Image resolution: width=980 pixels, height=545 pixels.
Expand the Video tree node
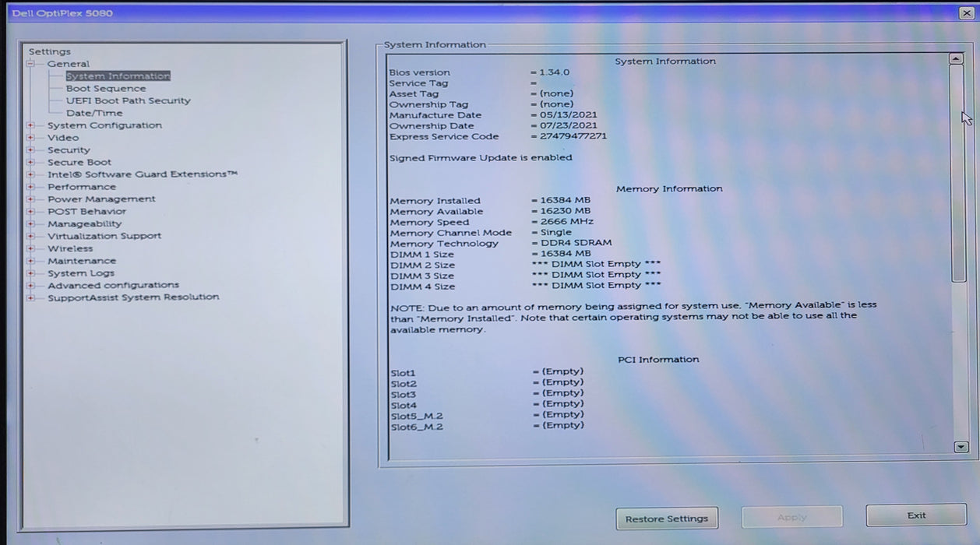pos(30,138)
